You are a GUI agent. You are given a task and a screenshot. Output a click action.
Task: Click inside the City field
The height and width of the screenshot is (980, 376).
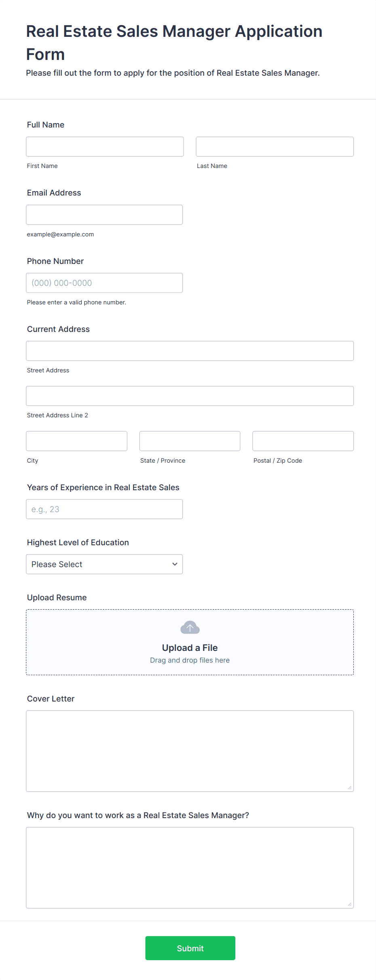(76, 441)
